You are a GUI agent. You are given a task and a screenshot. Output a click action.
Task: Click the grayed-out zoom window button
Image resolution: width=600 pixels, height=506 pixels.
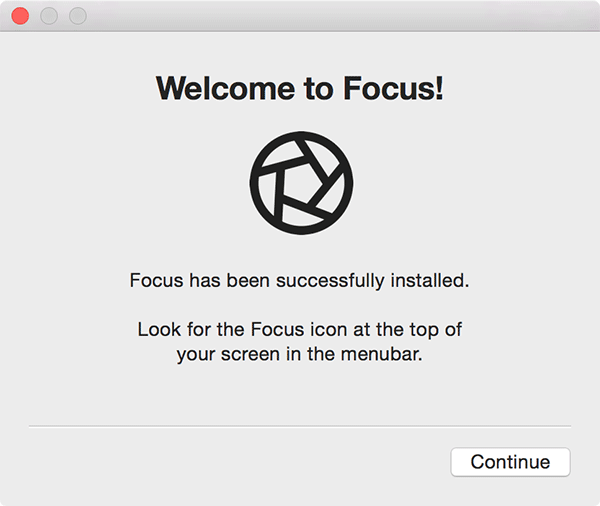click(x=77, y=16)
